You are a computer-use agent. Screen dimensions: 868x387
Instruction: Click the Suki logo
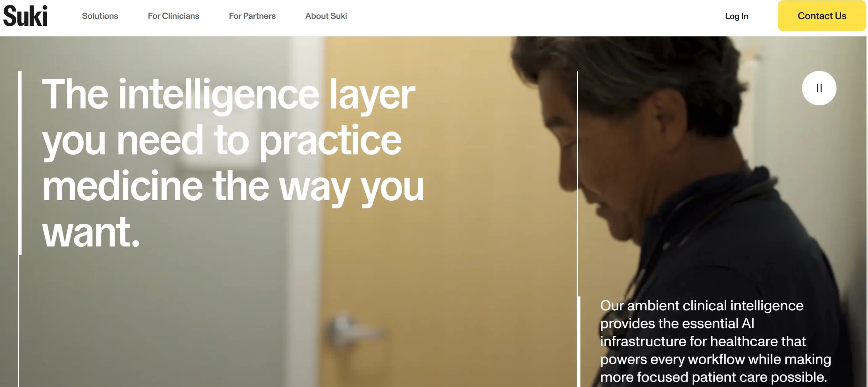(x=25, y=16)
